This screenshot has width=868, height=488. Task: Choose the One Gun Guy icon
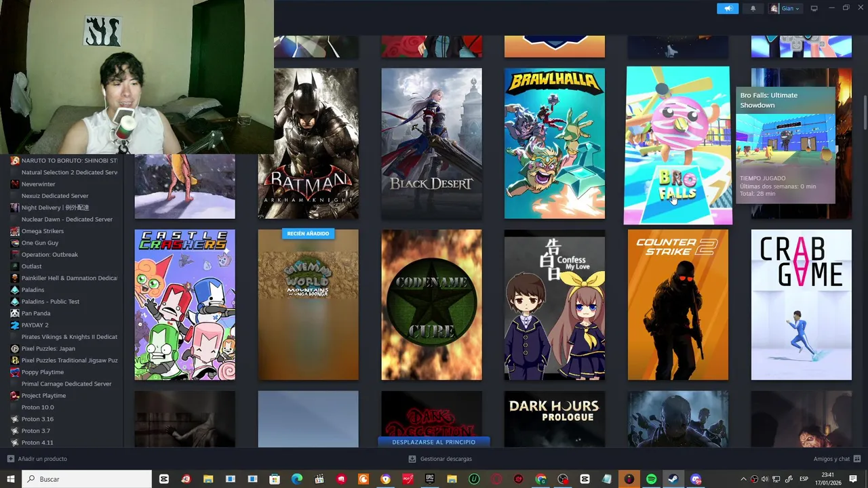click(15, 243)
